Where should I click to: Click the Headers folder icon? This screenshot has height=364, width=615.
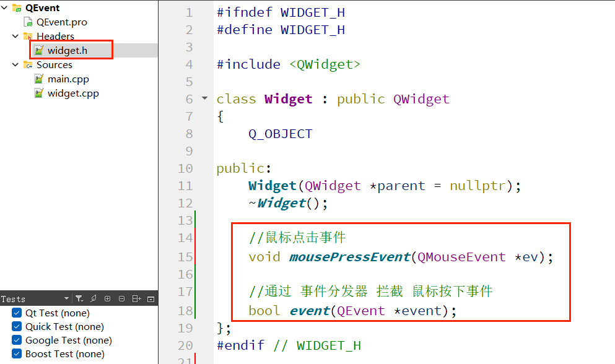point(28,36)
